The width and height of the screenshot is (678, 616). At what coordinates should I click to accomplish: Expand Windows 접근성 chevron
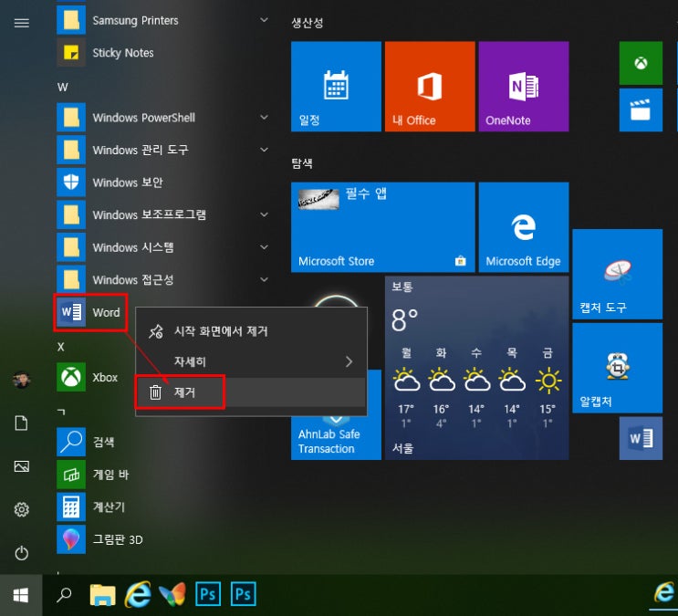pos(264,279)
